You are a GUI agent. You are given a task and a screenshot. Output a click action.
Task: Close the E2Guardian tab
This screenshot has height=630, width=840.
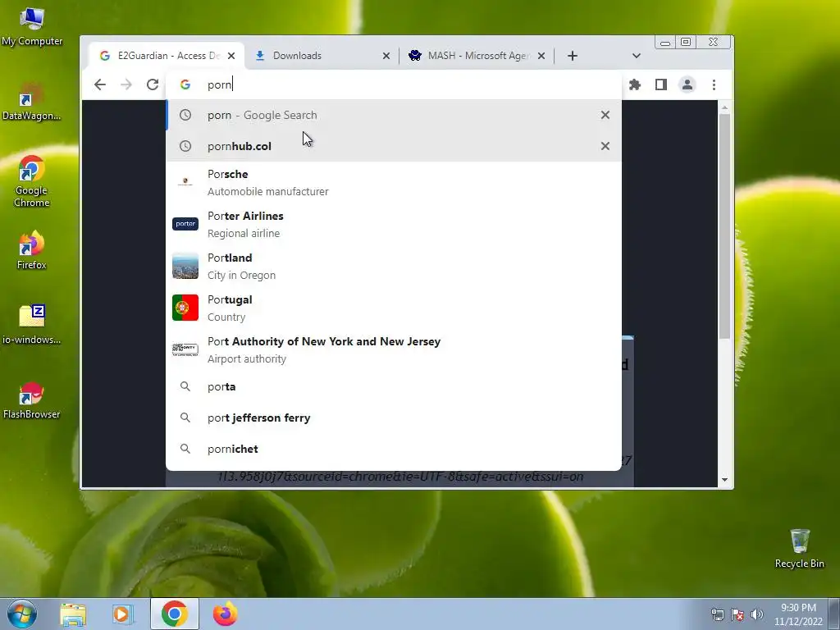[231, 56]
